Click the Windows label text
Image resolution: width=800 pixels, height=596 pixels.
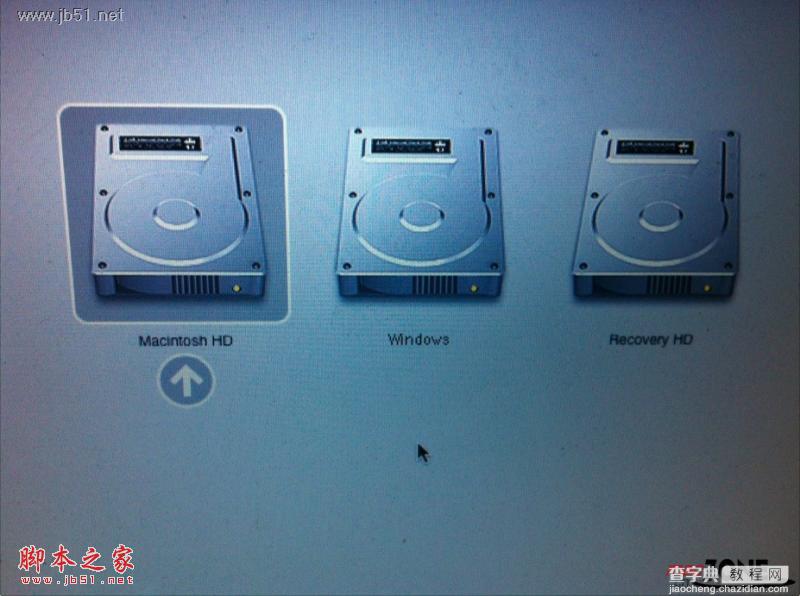pyautogui.click(x=418, y=339)
